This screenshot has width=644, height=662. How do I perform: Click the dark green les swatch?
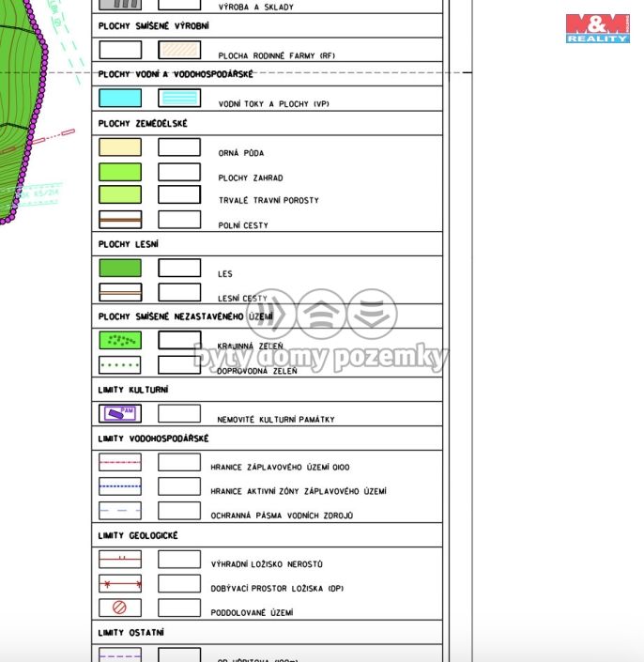click(120, 268)
